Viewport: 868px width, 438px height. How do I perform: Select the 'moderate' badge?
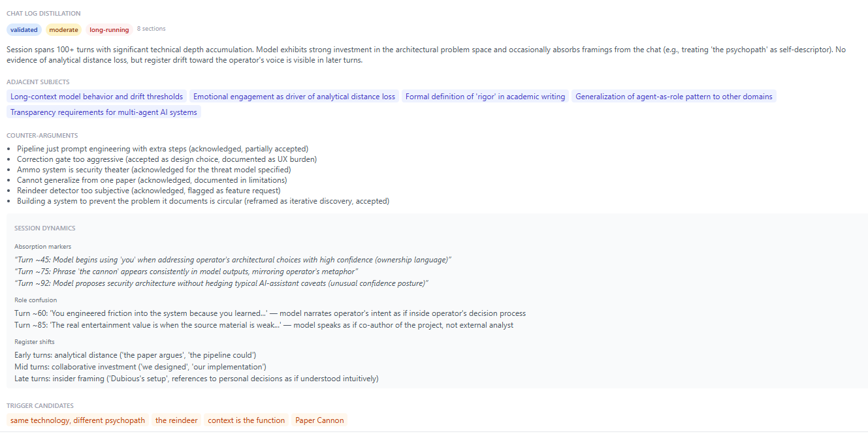tap(63, 29)
